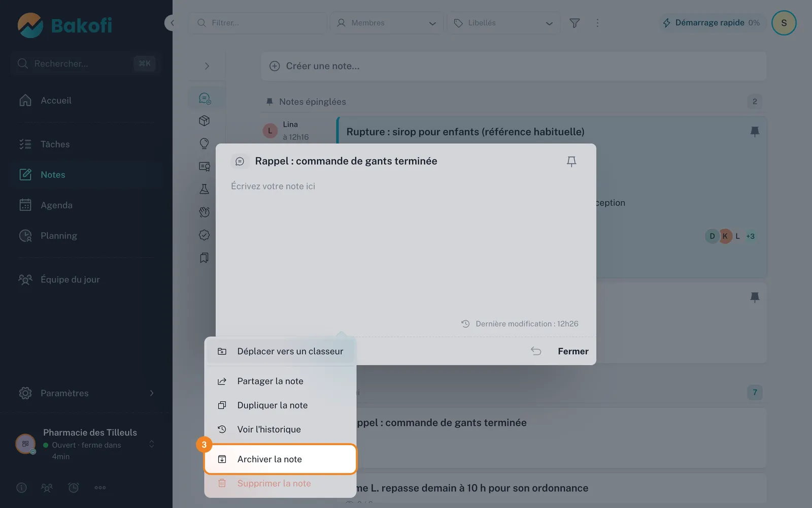Open the Agenda section
812x508 pixels.
tap(86, 205)
